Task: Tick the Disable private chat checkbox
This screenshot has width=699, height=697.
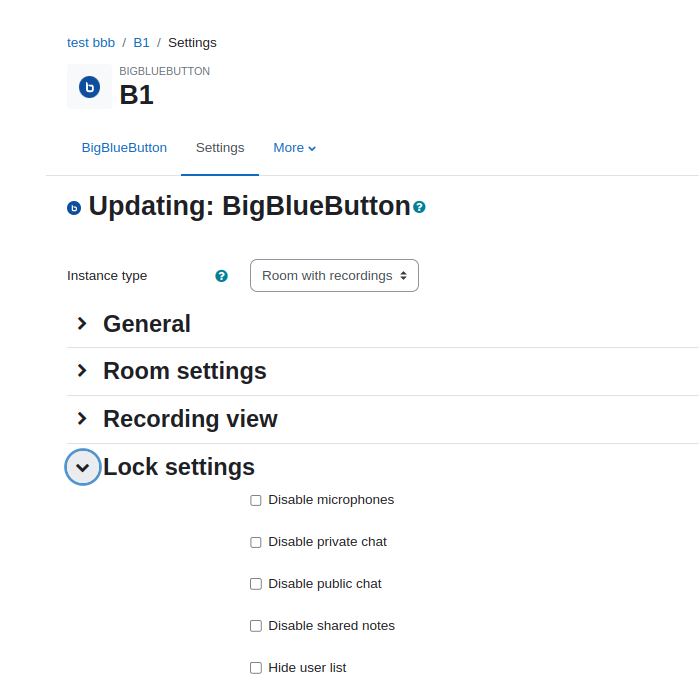Action: pyautogui.click(x=256, y=542)
